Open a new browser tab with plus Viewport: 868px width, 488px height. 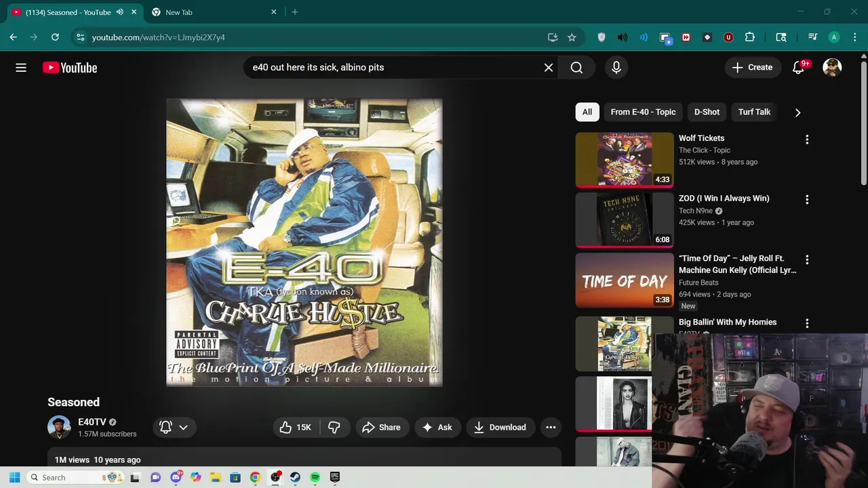(294, 12)
